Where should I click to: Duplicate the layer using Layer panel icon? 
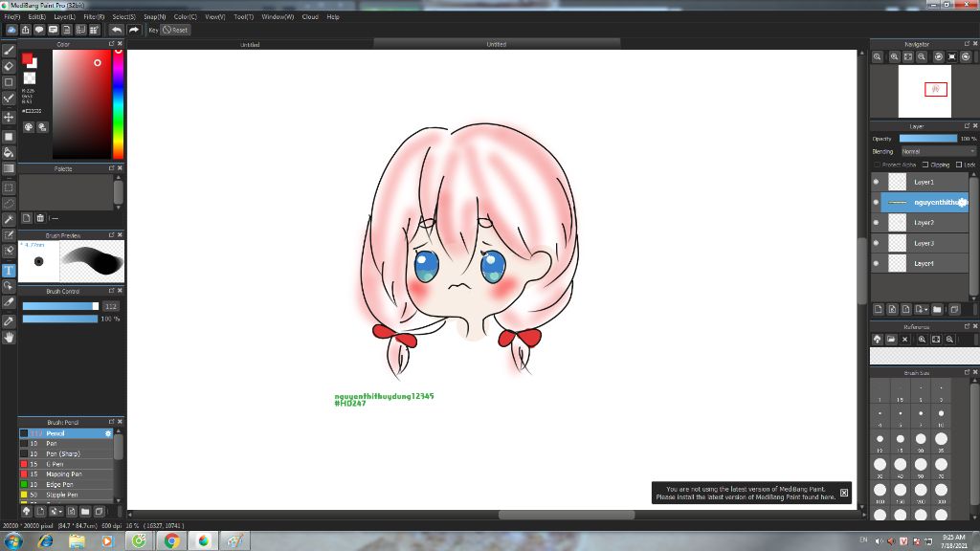[x=954, y=309]
